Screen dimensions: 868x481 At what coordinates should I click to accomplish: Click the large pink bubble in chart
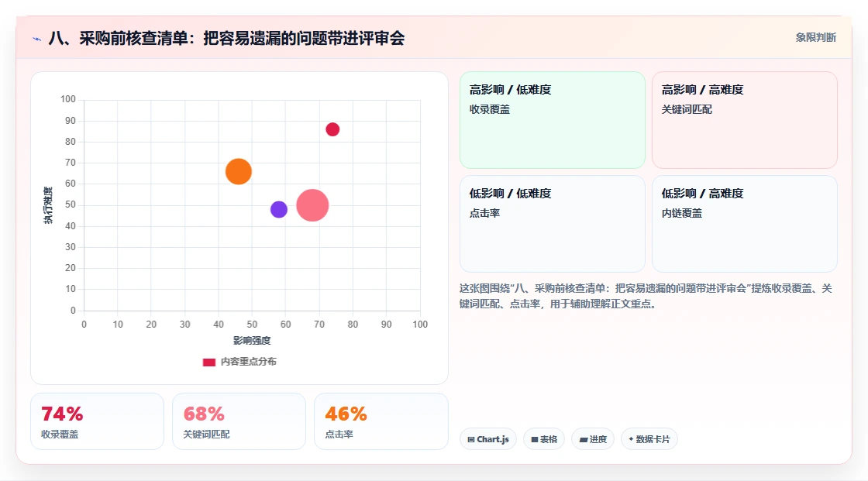pyautogui.click(x=312, y=205)
